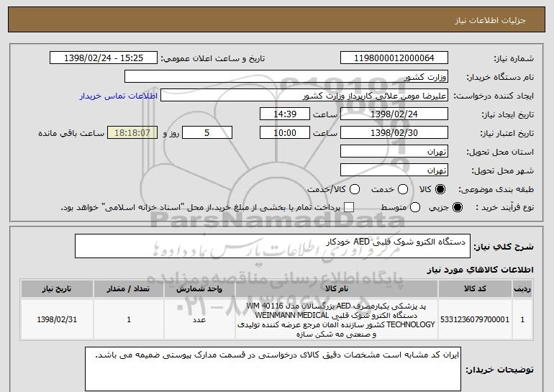Click the buyer organization field وزارت کشور
This screenshot has height=392, width=554.
click(x=286, y=77)
